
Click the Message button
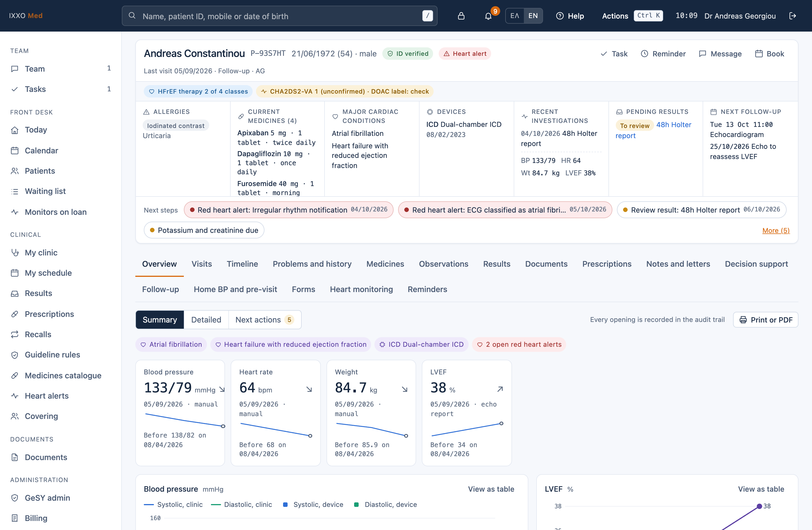[x=720, y=54]
